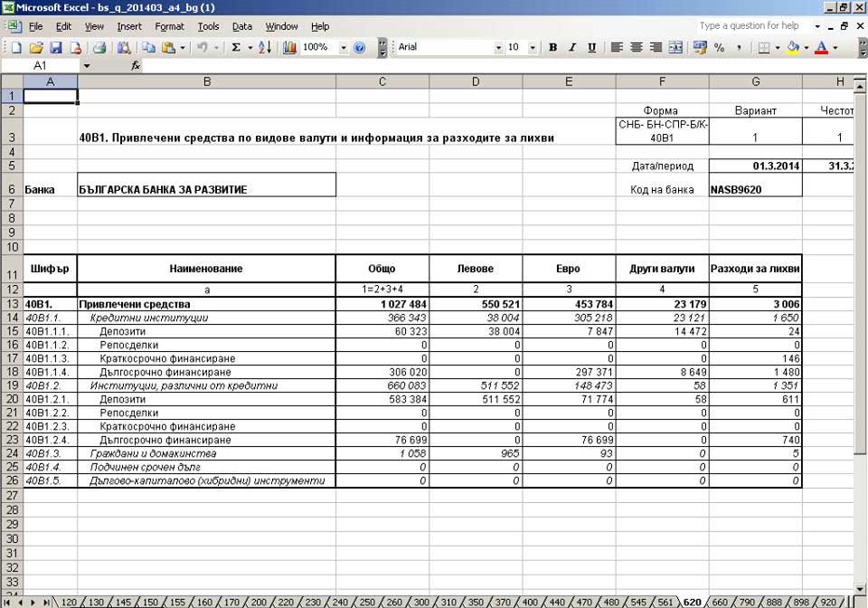This screenshot has height=608, width=868.
Task: Select row 13 header
Action: point(12,304)
